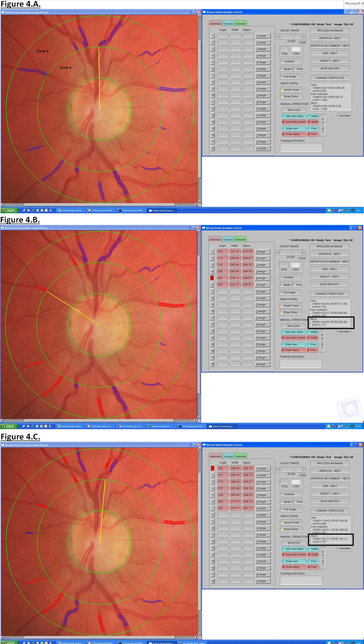Click Width field showing 101.15 in Figure 4.B
Viewport: 364px width, 644px height.
[235, 252]
